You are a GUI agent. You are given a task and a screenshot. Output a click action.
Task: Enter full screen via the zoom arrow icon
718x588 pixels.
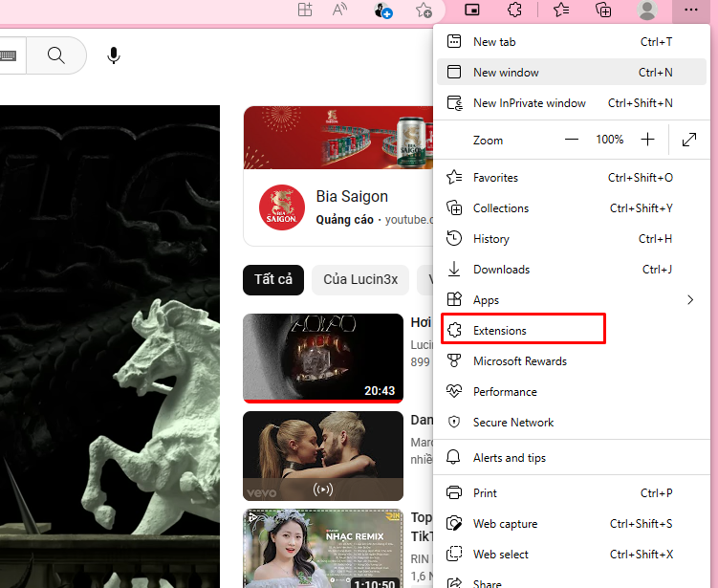tap(689, 140)
